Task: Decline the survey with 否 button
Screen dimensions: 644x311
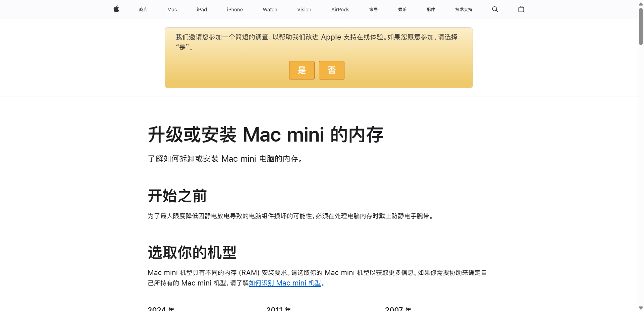Action: click(332, 70)
